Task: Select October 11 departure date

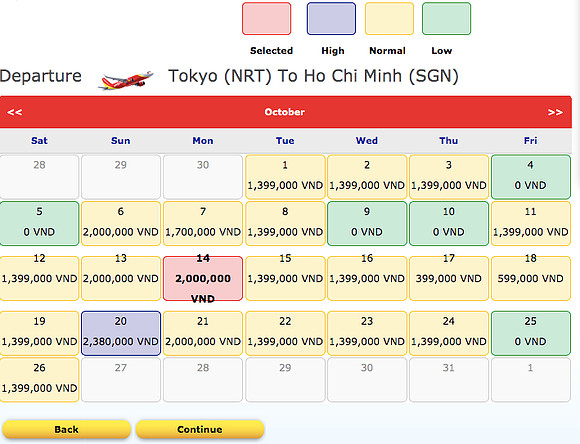Action: (531, 223)
